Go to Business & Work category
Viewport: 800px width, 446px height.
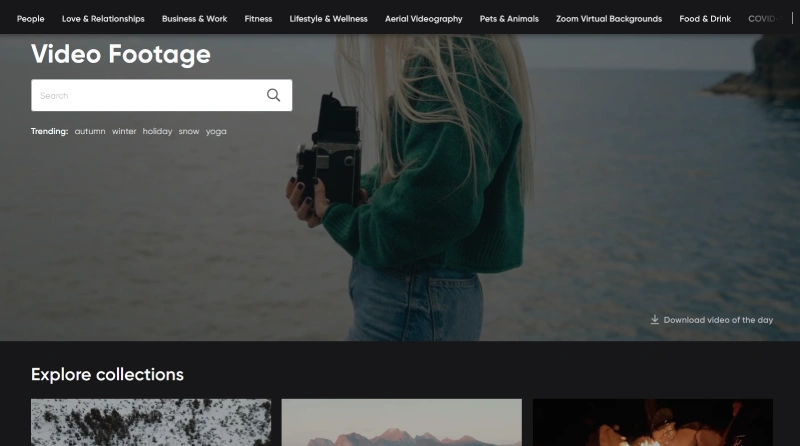click(194, 19)
